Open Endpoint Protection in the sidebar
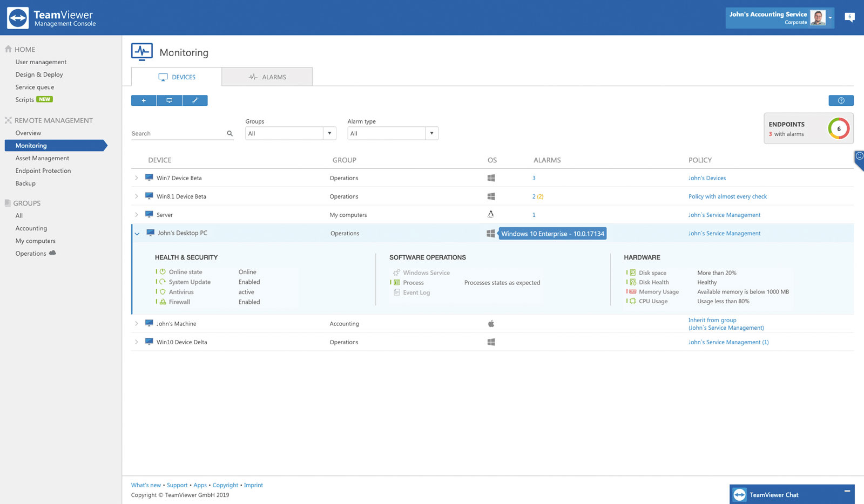864x504 pixels. coord(43,171)
